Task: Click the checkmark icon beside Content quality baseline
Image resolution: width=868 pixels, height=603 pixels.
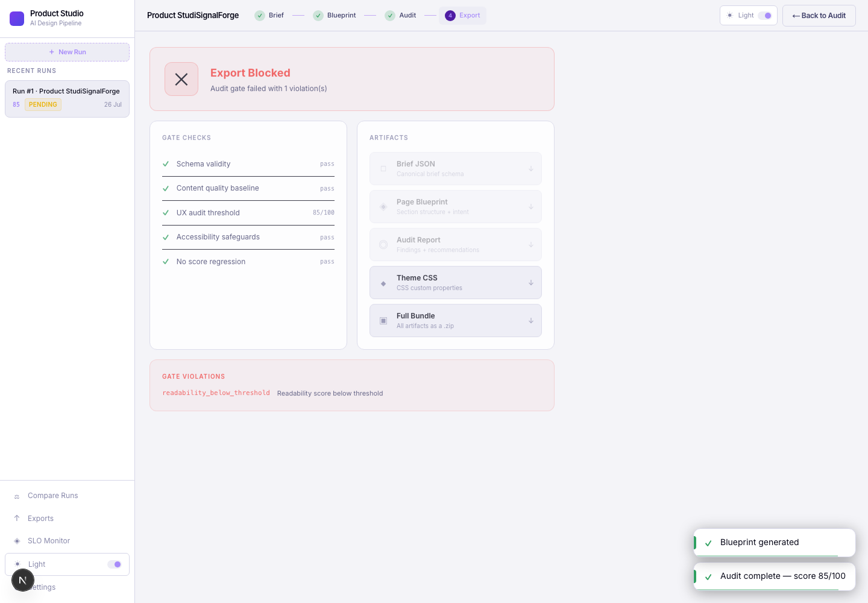Action: point(166,188)
